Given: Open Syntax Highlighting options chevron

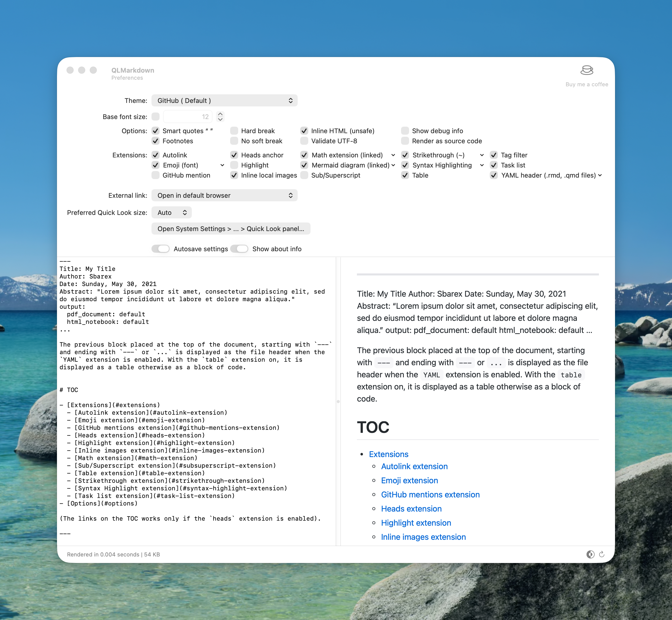Looking at the screenshot, I should (x=482, y=165).
